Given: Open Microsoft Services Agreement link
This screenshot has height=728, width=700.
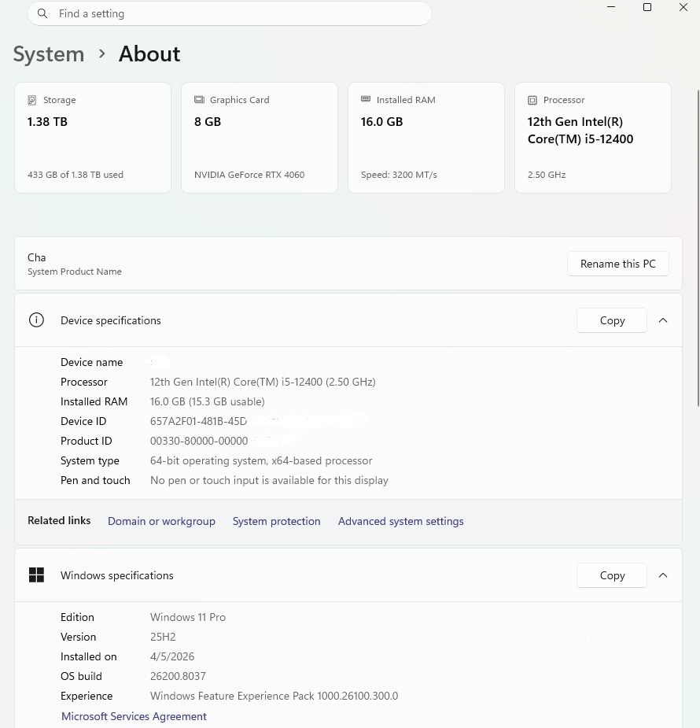Looking at the screenshot, I should pyautogui.click(x=134, y=716).
